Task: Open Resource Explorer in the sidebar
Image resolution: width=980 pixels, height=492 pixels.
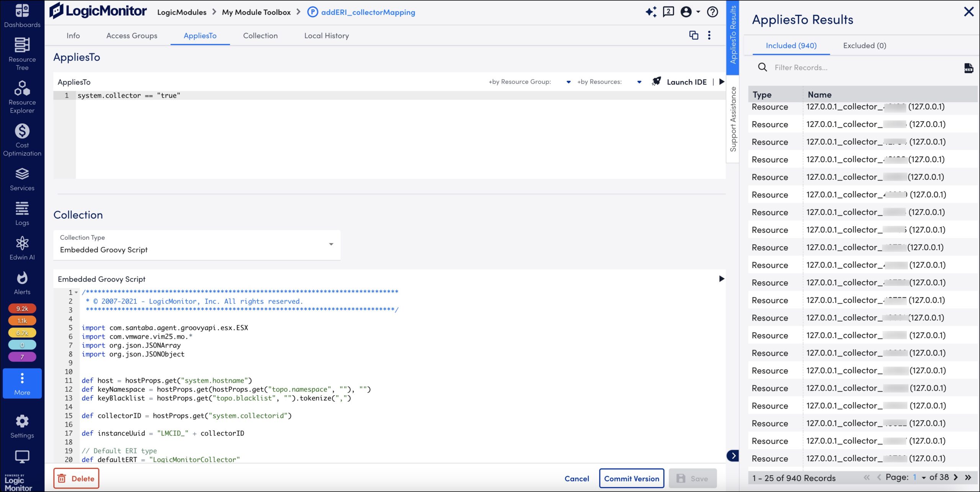Action: (22, 97)
